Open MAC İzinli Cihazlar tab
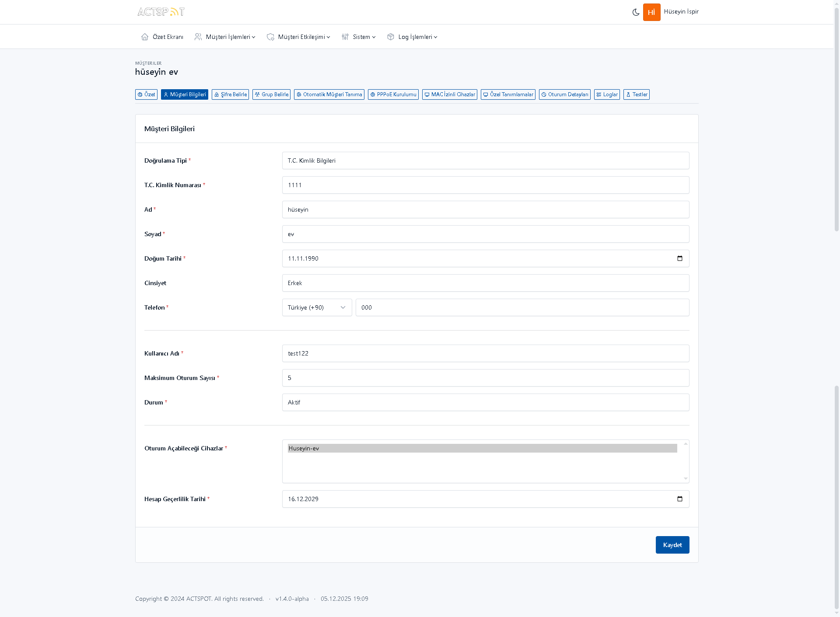 pos(449,94)
